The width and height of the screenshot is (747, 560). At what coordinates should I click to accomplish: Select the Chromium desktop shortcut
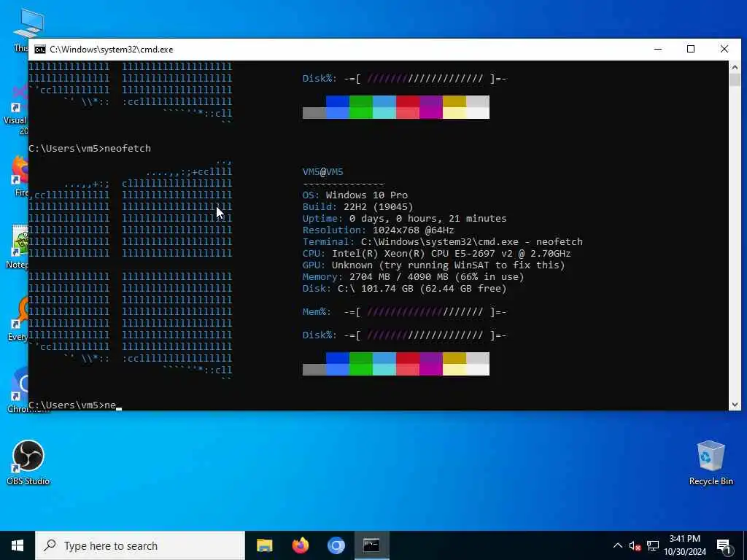pyautogui.click(x=18, y=389)
